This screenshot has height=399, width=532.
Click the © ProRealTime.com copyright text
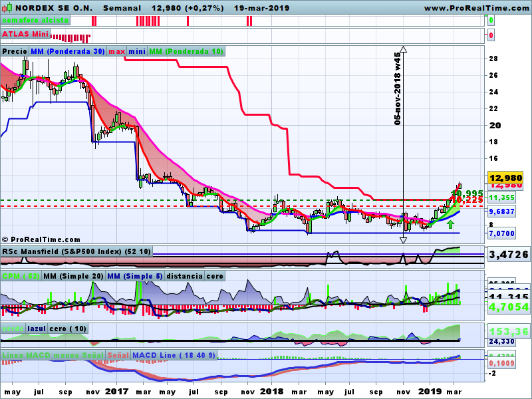41,239
